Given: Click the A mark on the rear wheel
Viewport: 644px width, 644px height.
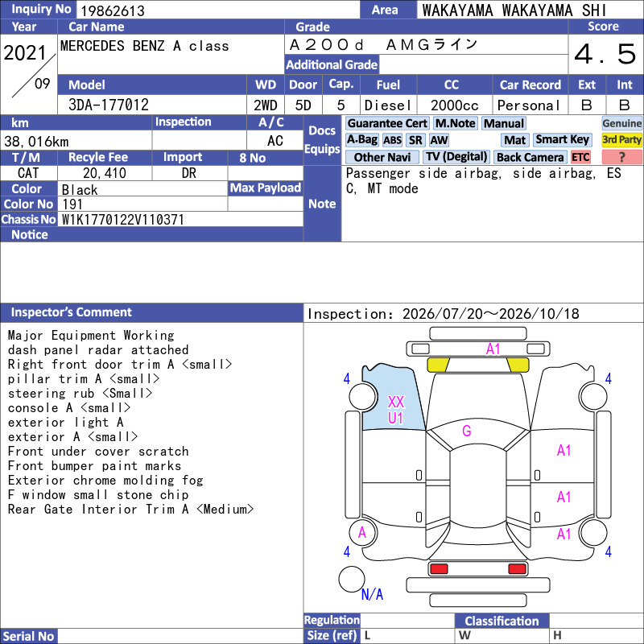Looking at the screenshot, I should (x=361, y=533).
